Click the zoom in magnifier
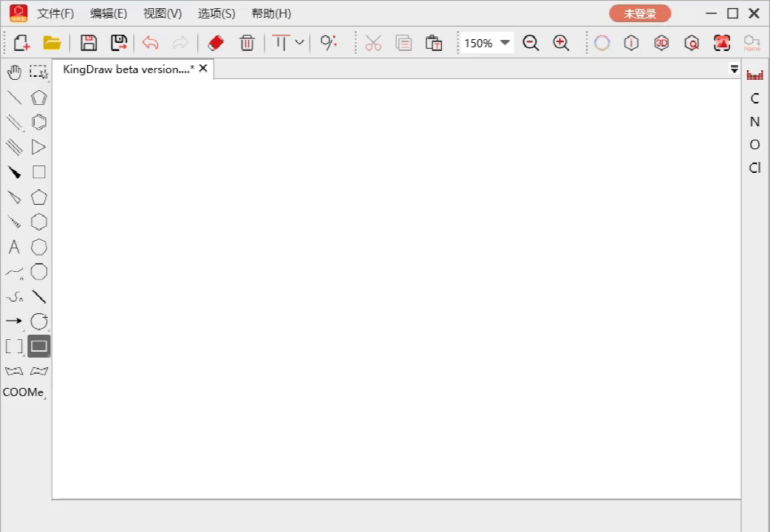This screenshot has height=532, width=770. pyautogui.click(x=561, y=44)
